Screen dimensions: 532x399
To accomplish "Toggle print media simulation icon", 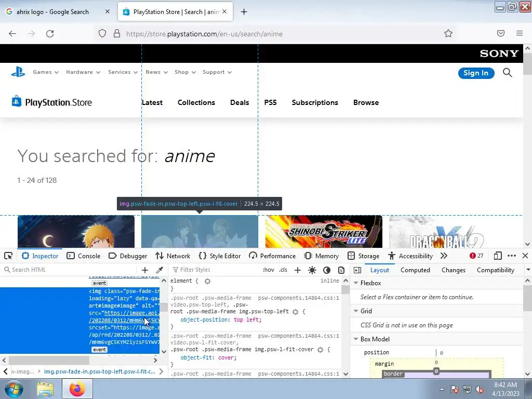I will click(341, 270).
